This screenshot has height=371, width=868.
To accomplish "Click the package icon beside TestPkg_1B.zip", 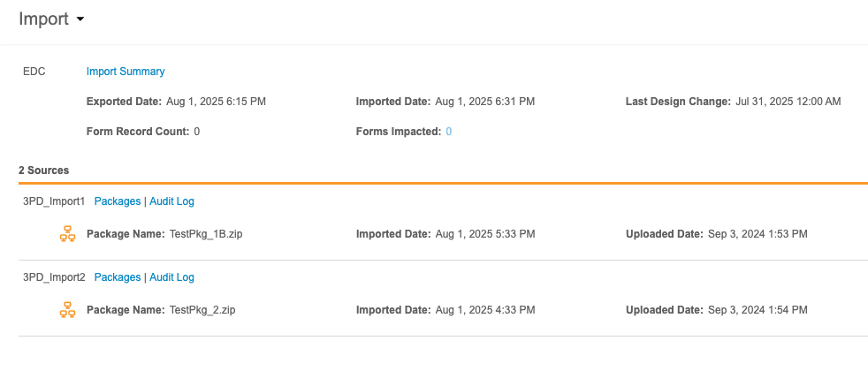I will (67, 234).
